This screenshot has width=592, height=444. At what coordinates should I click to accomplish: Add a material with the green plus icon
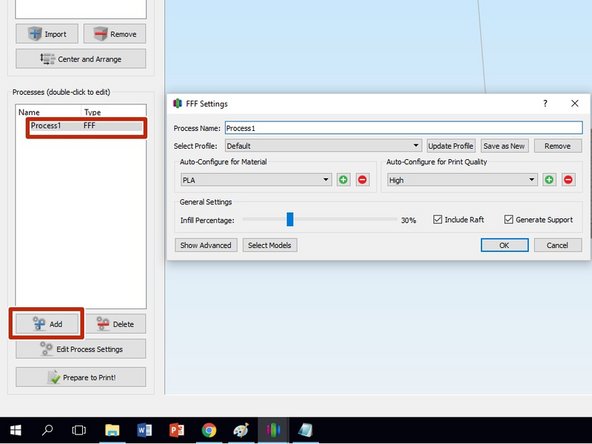(343, 180)
